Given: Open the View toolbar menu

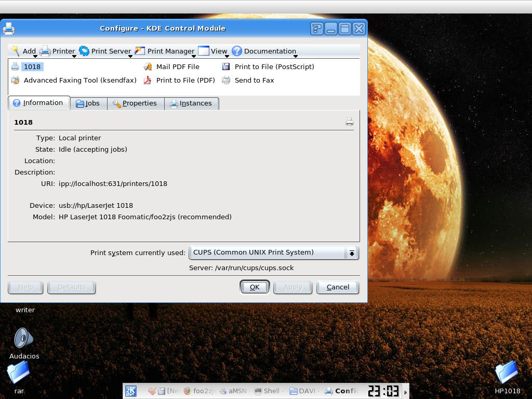Looking at the screenshot, I should 213,51.
